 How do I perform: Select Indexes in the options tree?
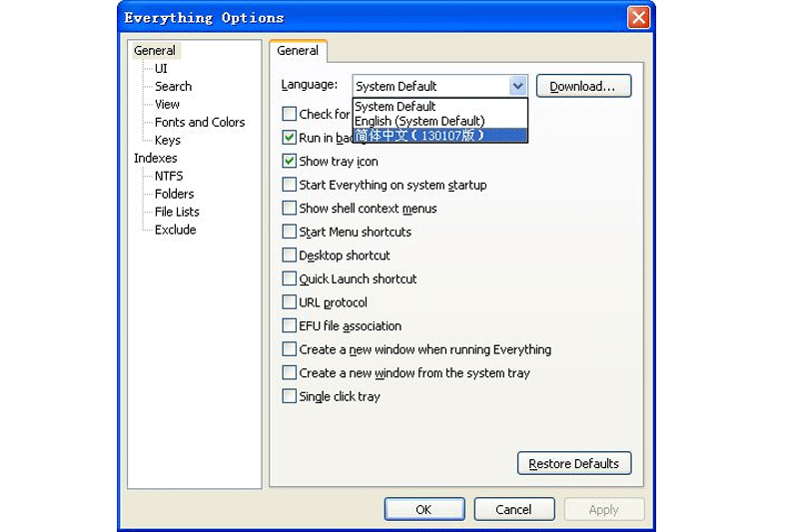tap(156, 158)
